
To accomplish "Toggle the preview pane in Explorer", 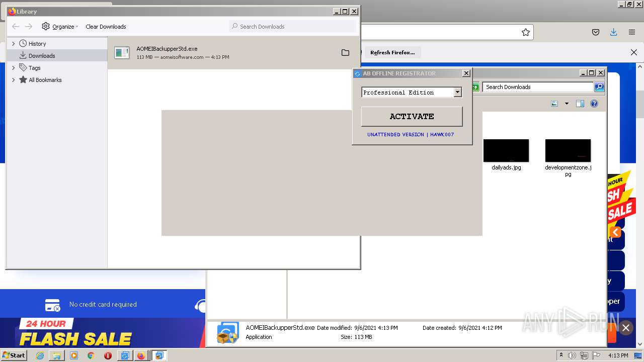I will [580, 104].
